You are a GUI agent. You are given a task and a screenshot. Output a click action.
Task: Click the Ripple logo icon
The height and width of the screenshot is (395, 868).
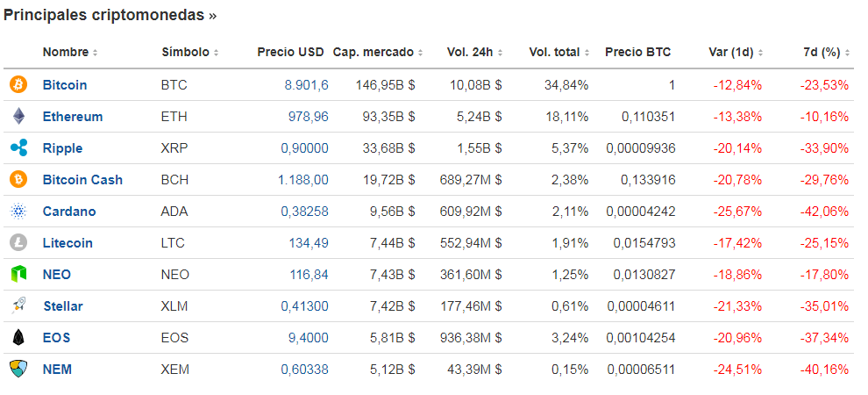(18, 148)
